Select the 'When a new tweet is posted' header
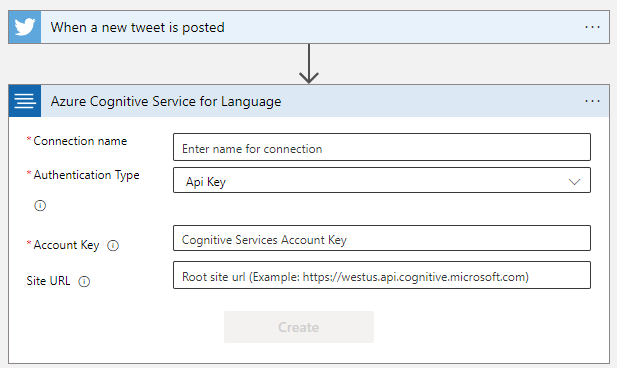The height and width of the screenshot is (368, 617). pos(309,27)
